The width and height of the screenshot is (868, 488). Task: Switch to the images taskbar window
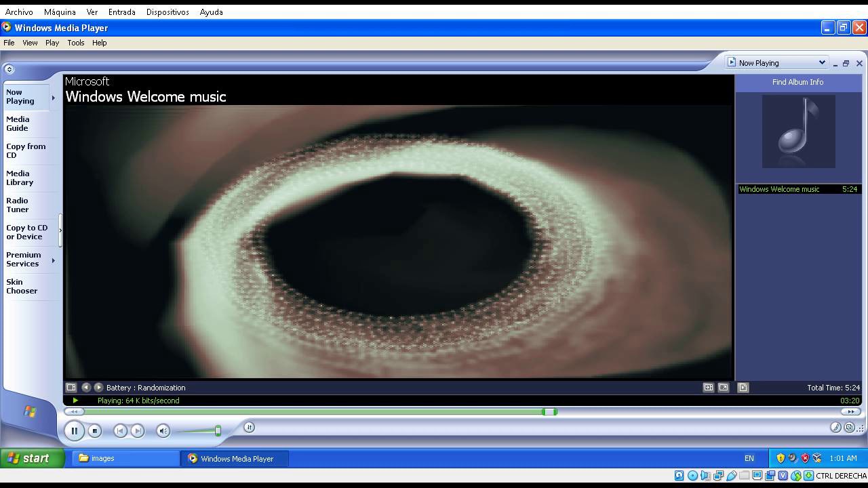126,458
